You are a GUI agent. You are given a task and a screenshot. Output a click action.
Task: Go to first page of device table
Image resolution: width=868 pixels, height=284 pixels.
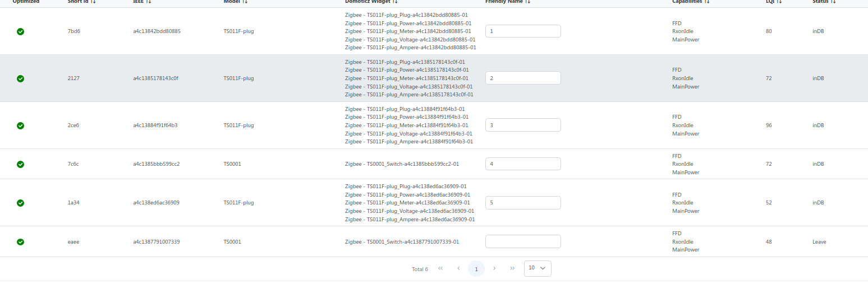click(440, 268)
